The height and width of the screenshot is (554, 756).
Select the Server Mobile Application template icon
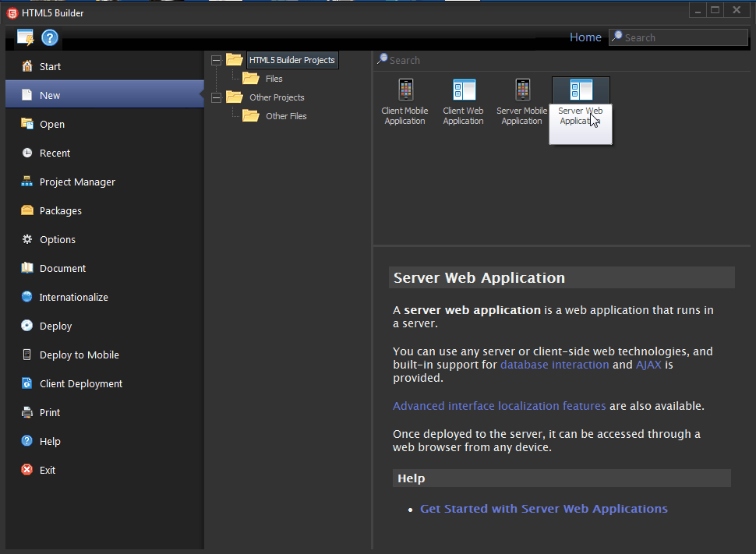pos(523,90)
